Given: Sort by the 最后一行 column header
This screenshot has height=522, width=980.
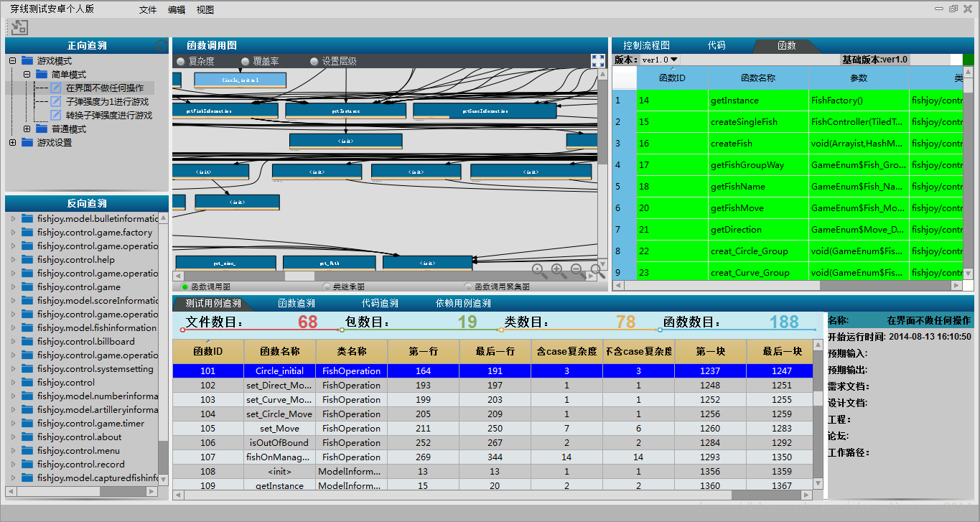Looking at the screenshot, I should [495, 352].
